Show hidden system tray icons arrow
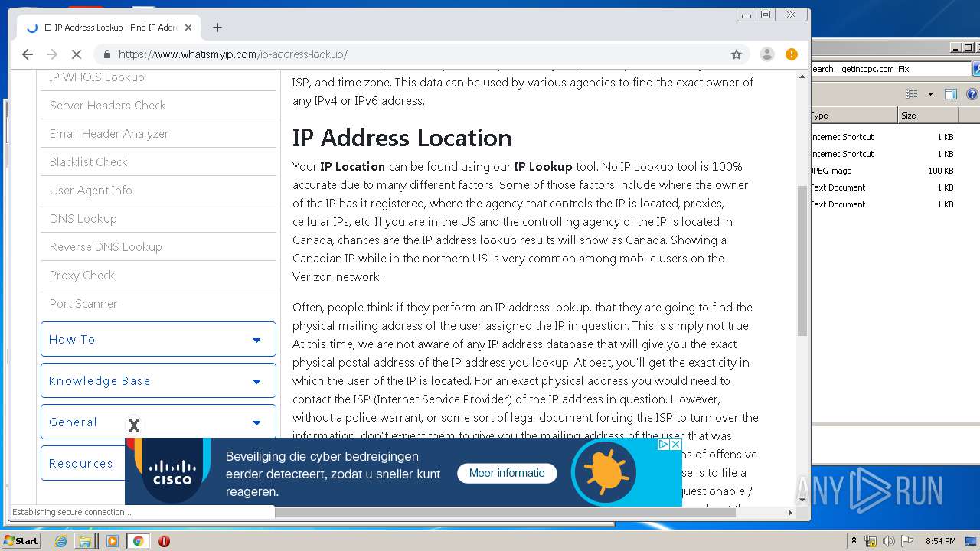This screenshot has height=551, width=980. pyautogui.click(x=854, y=541)
